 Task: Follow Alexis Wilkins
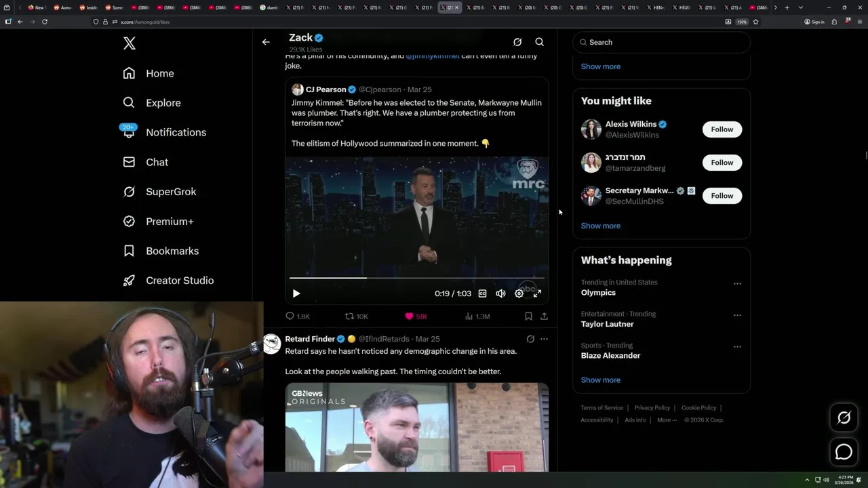point(722,129)
